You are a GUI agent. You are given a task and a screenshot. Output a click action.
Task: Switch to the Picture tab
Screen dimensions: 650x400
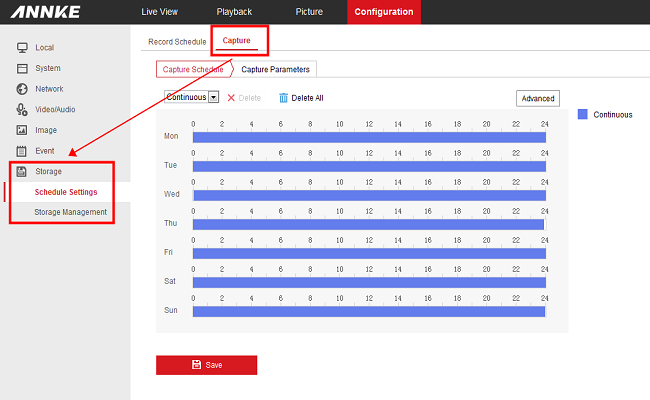309,12
